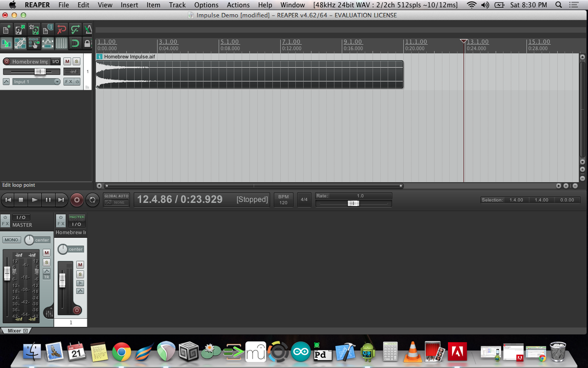
Task: Open the Insert menu
Action: pos(130,5)
